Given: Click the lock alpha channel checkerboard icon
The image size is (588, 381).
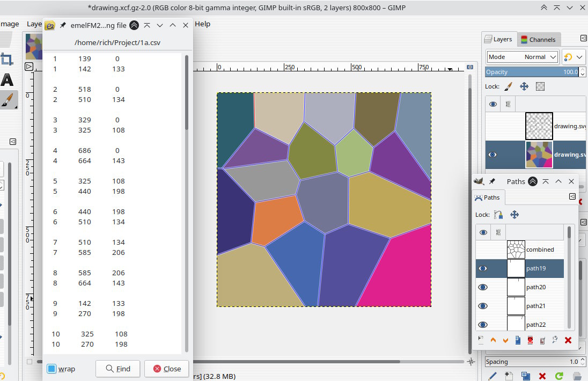Looking at the screenshot, I should 540,86.
